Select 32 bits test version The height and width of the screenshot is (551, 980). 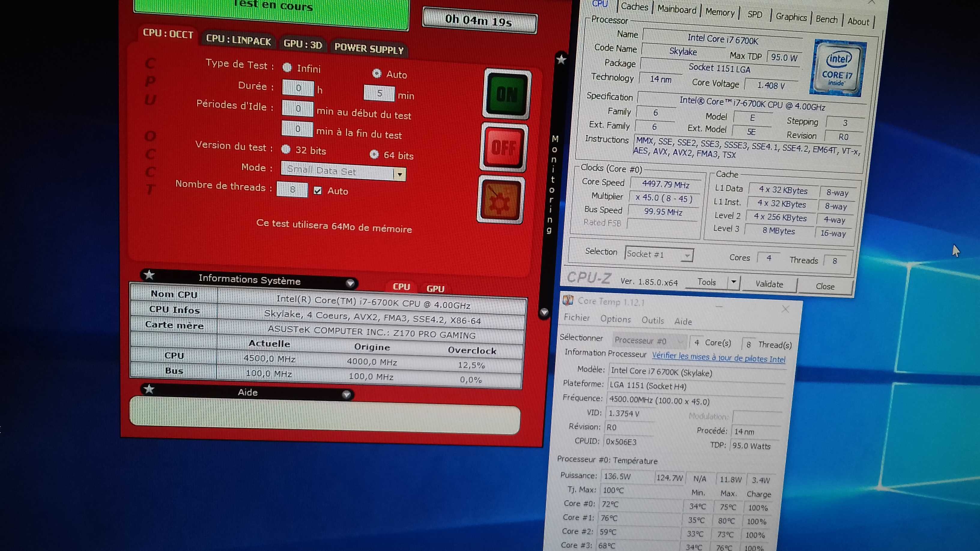[x=286, y=149]
